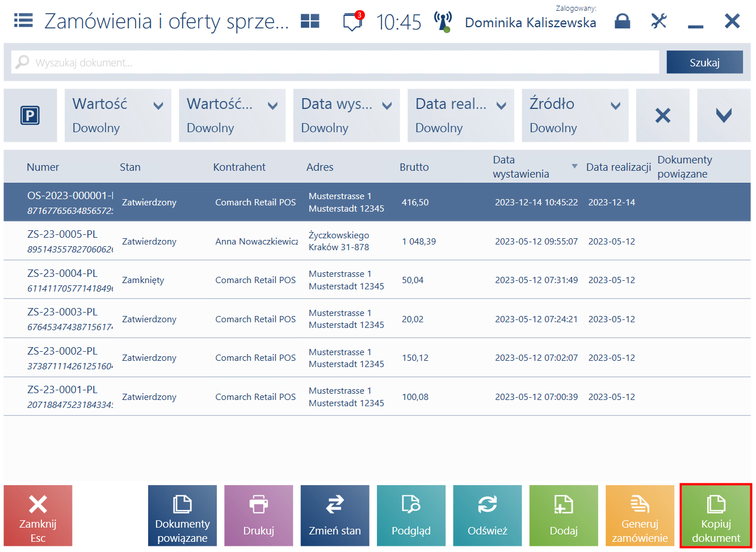The height and width of the screenshot is (552, 756).
Task: Check the connection status antenna icon
Action: pos(443,22)
